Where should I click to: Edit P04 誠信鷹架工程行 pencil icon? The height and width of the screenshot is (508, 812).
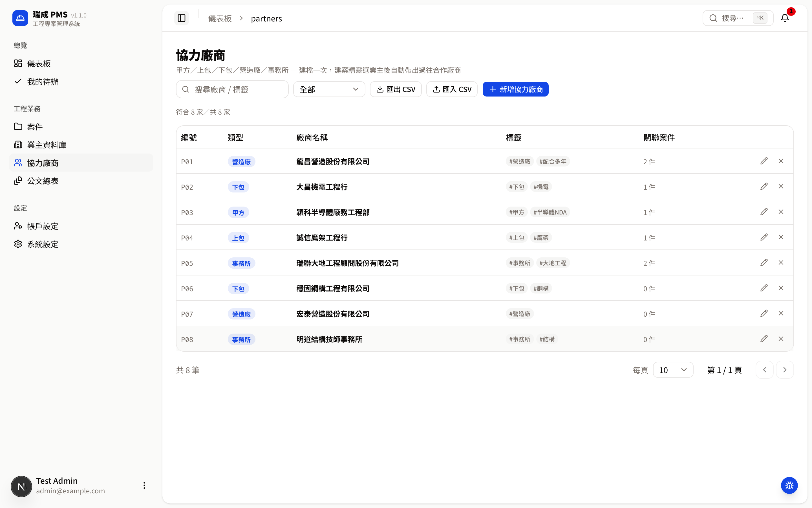[x=764, y=238]
